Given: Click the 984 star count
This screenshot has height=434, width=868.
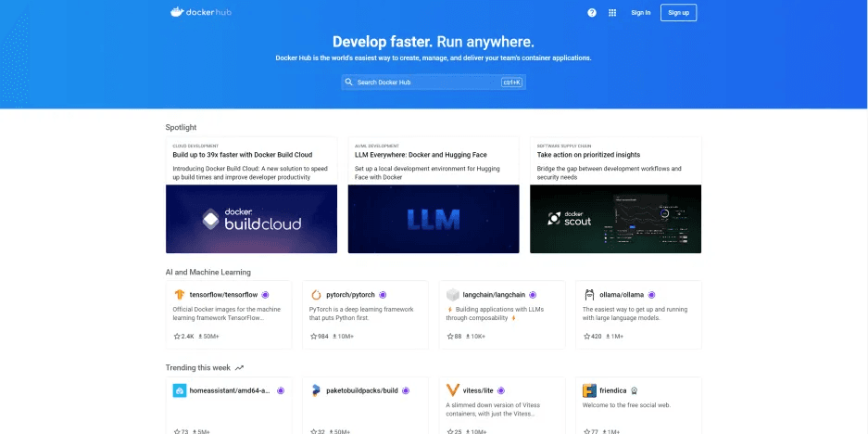Looking at the screenshot, I should (323, 337).
